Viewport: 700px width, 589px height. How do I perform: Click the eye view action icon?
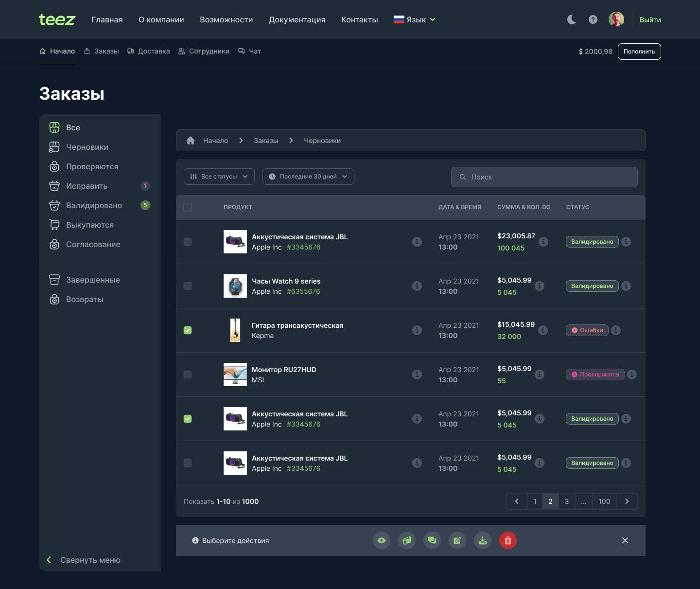pos(382,540)
